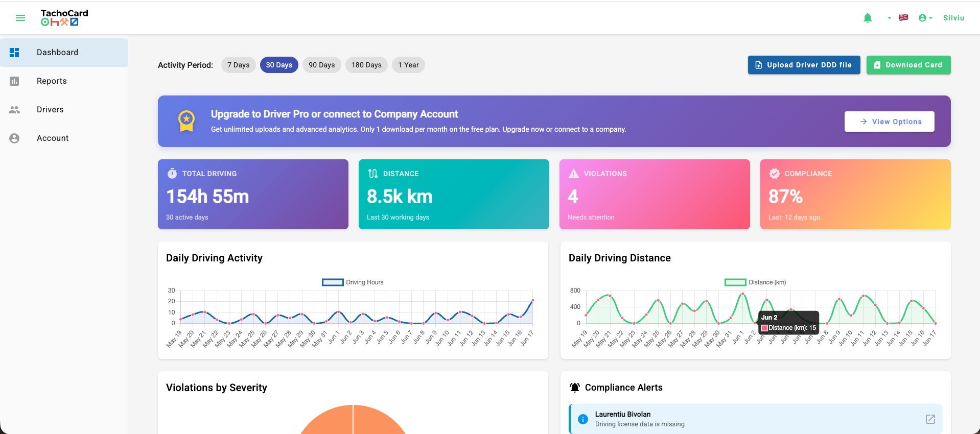Click the Compliance Alerts bell icon
Screen dimensions: 980x434
pyautogui.click(x=575, y=388)
